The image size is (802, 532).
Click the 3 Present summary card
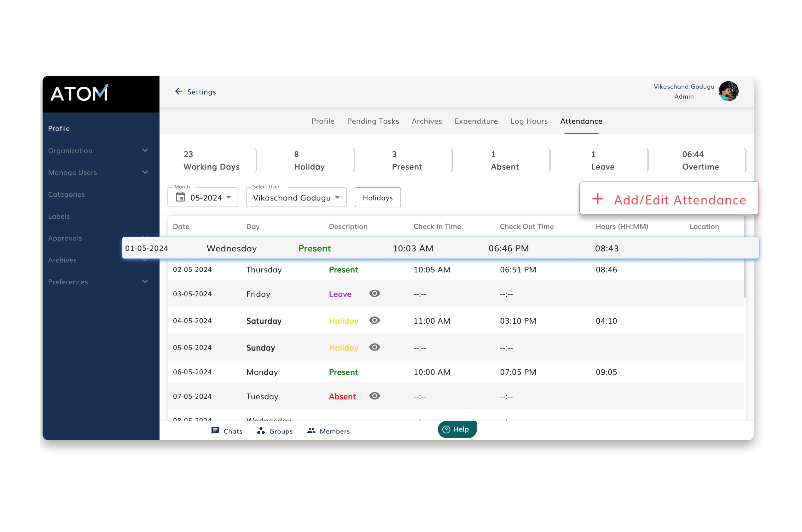[407, 160]
